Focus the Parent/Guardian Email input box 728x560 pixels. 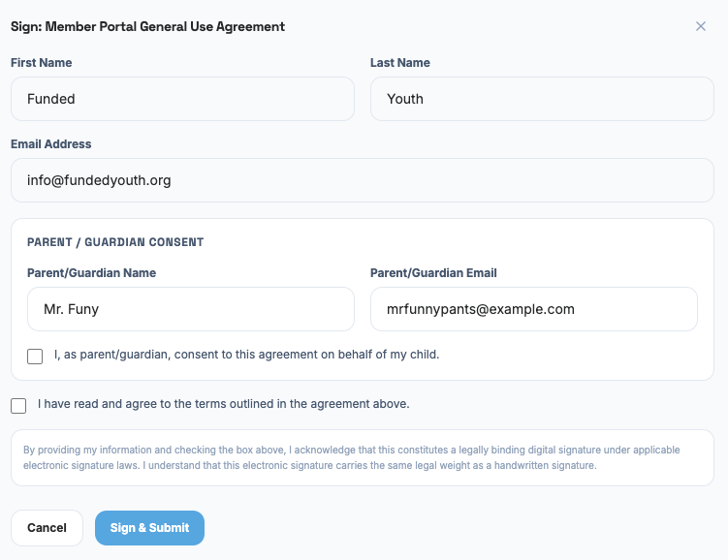(533, 309)
